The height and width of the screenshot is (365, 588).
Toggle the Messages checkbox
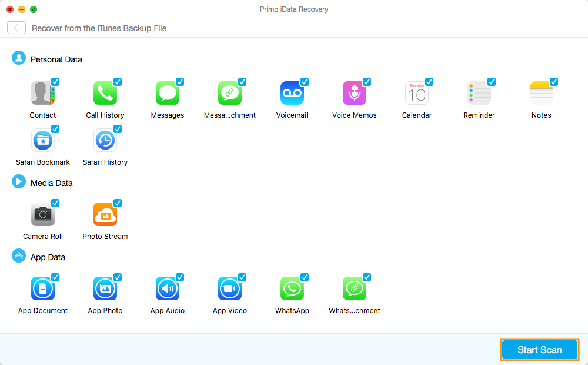pos(179,82)
